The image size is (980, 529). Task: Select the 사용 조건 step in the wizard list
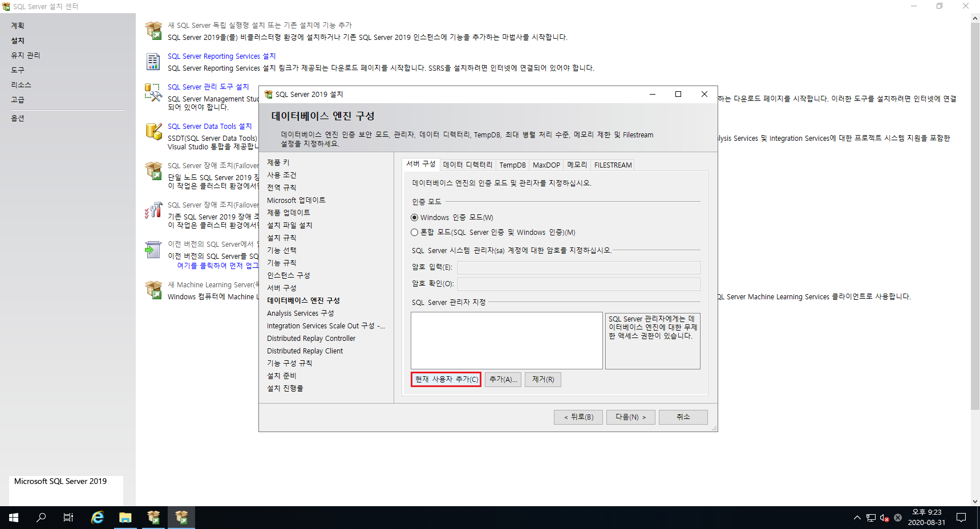click(282, 175)
